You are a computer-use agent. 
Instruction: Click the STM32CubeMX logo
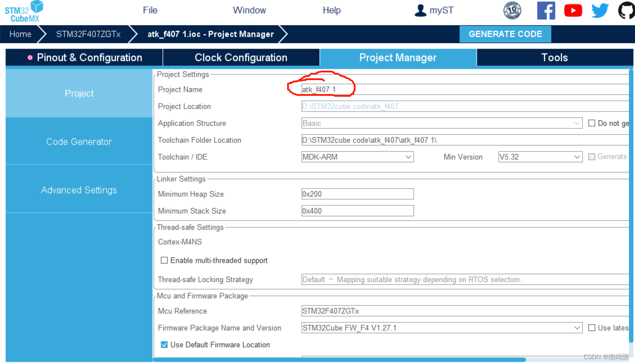[x=24, y=11]
